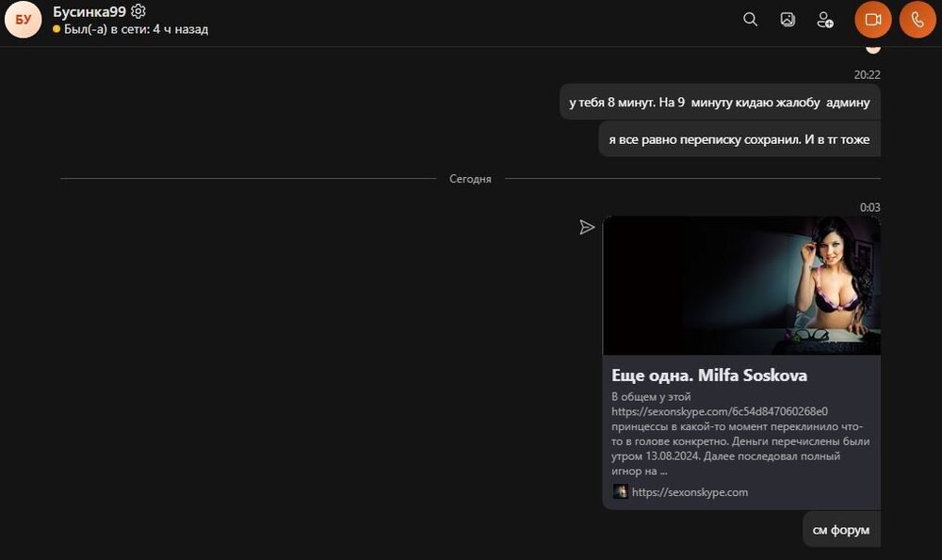Click the last seen status text
The width and height of the screenshot is (942, 560).
tap(136, 29)
